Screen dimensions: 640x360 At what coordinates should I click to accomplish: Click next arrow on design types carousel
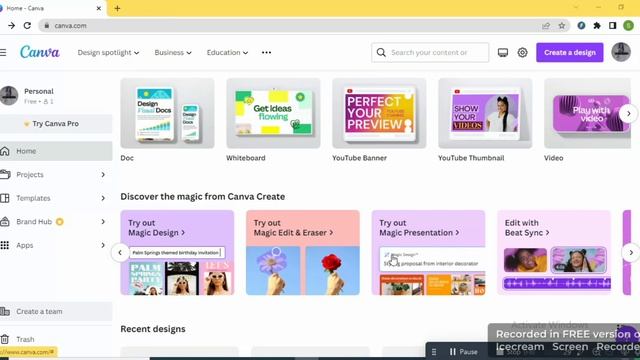(x=629, y=113)
